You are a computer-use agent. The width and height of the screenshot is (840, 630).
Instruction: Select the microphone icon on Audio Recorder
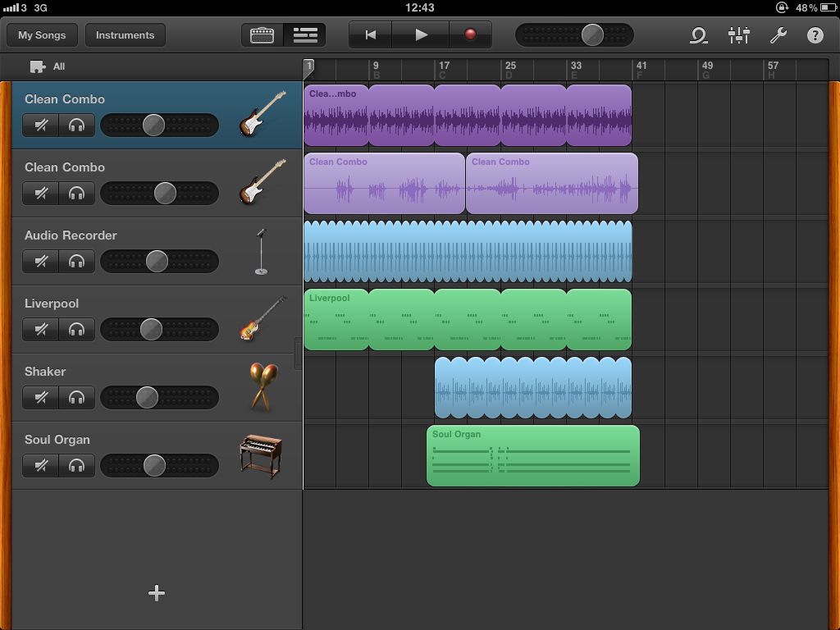(x=262, y=250)
